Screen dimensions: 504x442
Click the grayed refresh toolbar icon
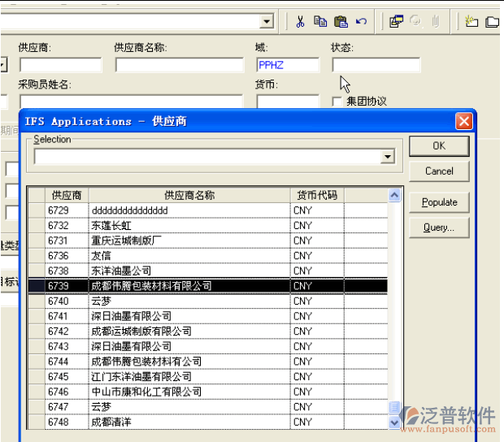pyautogui.click(x=415, y=21)
